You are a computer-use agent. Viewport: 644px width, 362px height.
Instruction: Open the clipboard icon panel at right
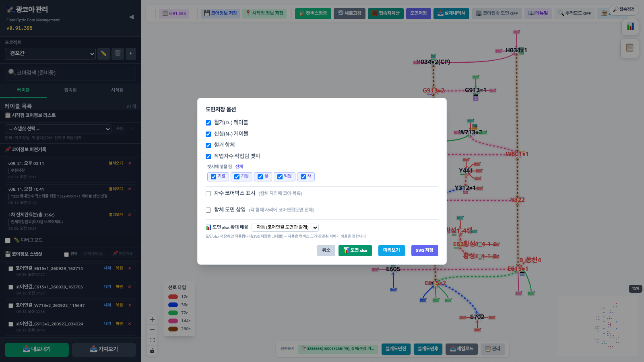click(x=630, y=48)
